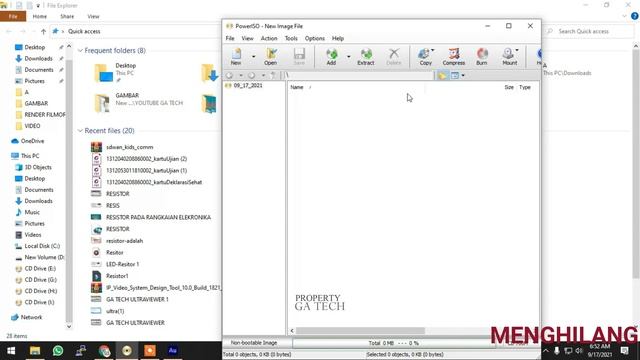Click the Copy disc toolbar icon
Viewport: 640px width, 360px height.
pos(425,56)
